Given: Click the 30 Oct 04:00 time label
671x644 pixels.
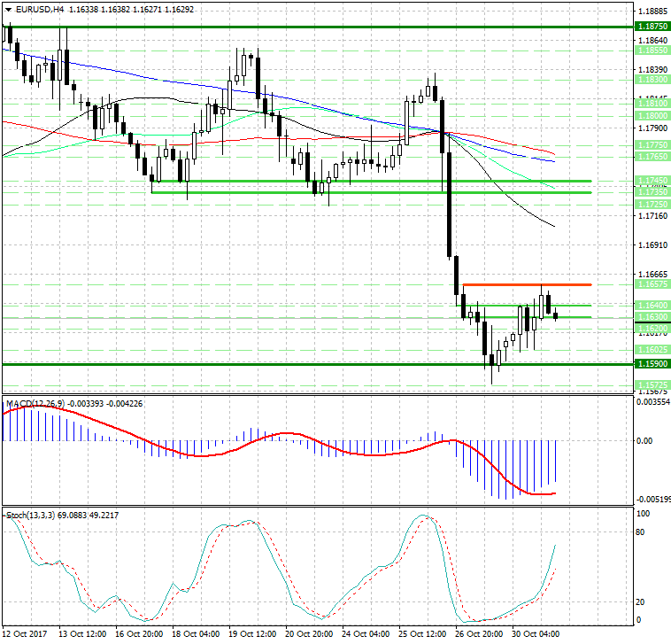Looking at the screenshot, I should 536,634.
